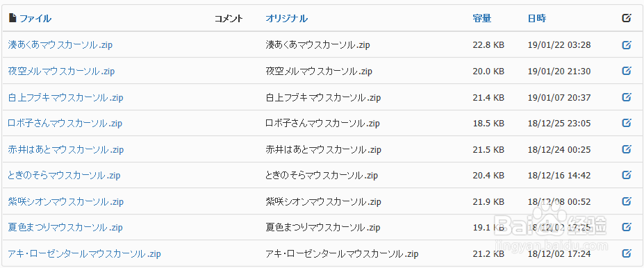This screenshot has height=268, width=644.
Task: Open 夜空メルマウスカーソル.zip file link
Action: pyautogui.click(x=61, y=72)
